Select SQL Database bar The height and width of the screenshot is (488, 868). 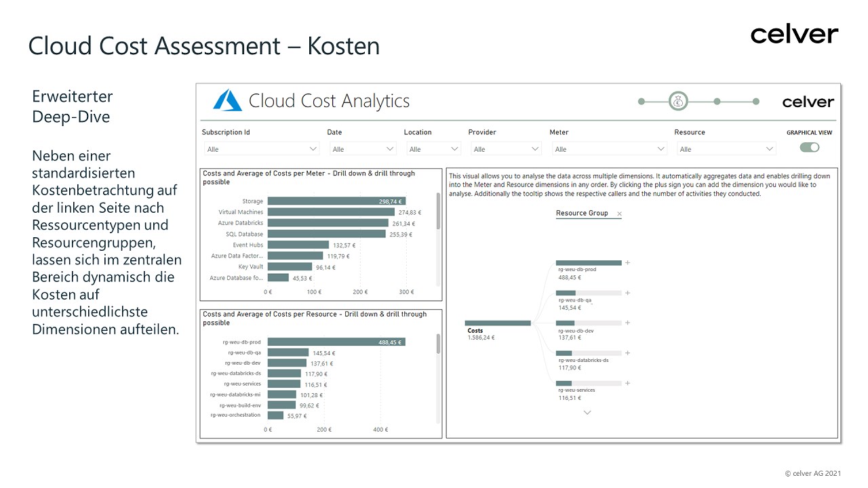[x=326, y=234]
